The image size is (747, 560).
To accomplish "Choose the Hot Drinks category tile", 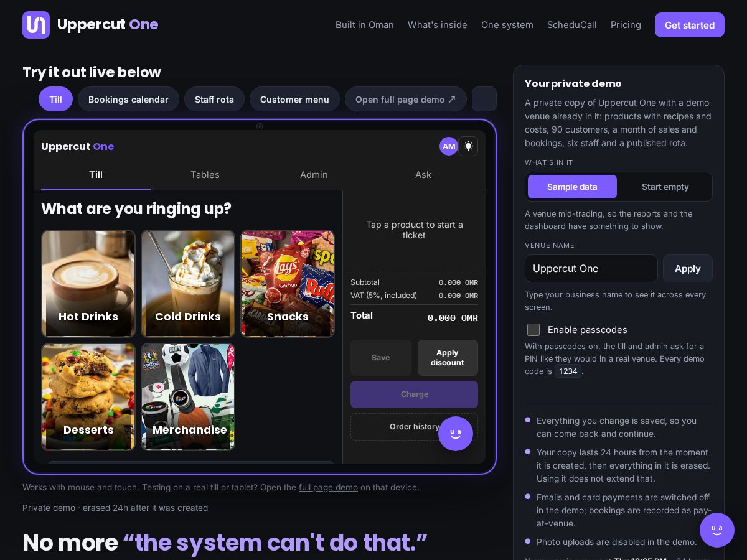I will (88, 284).
